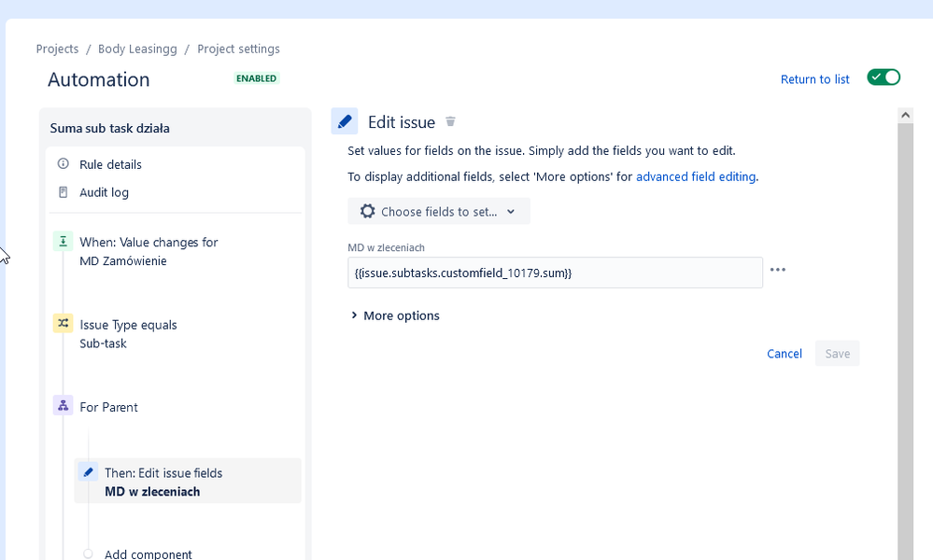Viewport: 933px width, 560px height.
Task: Open the advanced field editing link
Action: coord(696,176)
